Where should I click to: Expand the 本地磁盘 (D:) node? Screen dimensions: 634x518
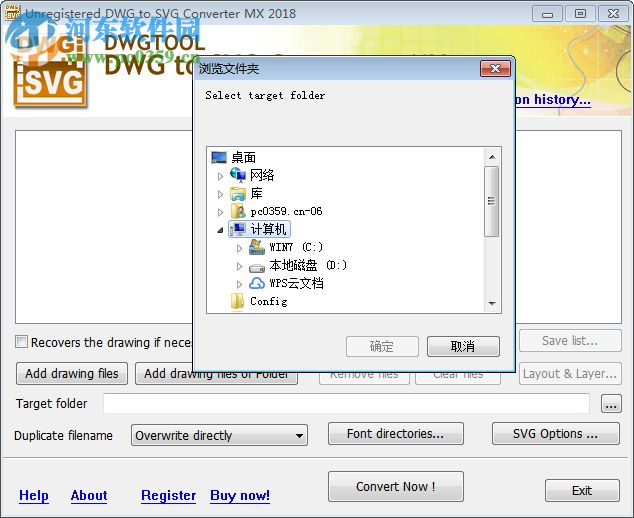coord(239,266)
